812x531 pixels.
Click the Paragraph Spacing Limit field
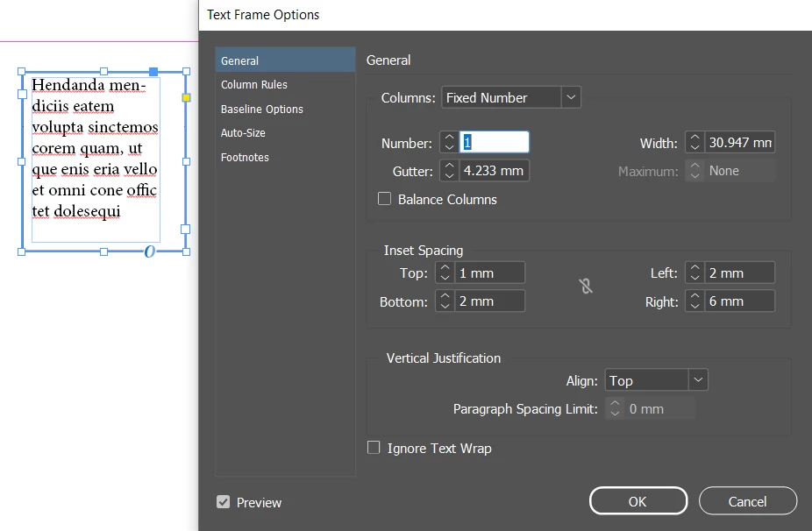(659, 409)
